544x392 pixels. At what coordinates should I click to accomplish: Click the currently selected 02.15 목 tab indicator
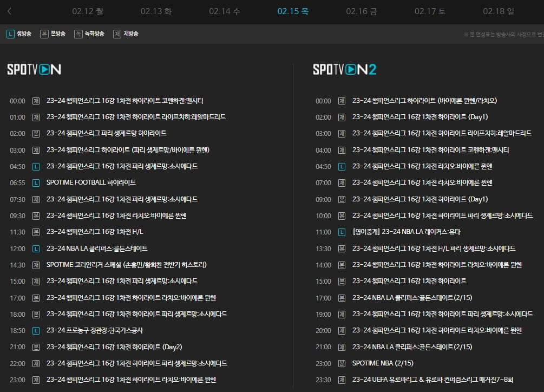(x=293, y=10)
